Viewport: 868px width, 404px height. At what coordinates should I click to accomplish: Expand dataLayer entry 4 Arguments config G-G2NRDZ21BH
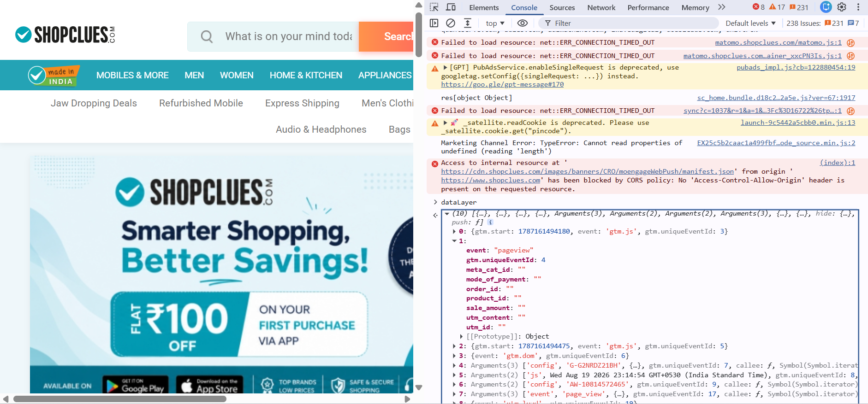(x=454, y=365)
